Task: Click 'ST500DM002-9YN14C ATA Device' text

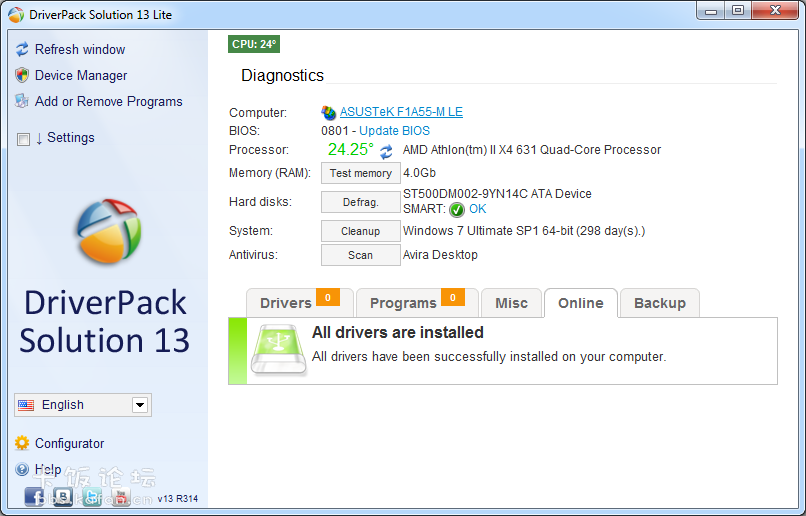Action: coord(497,194)
